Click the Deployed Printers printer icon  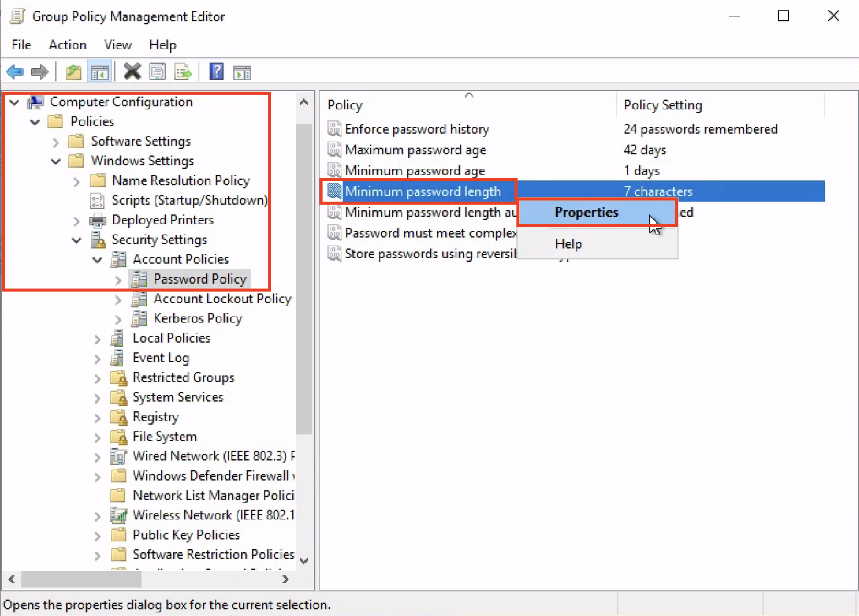[98, 220]
